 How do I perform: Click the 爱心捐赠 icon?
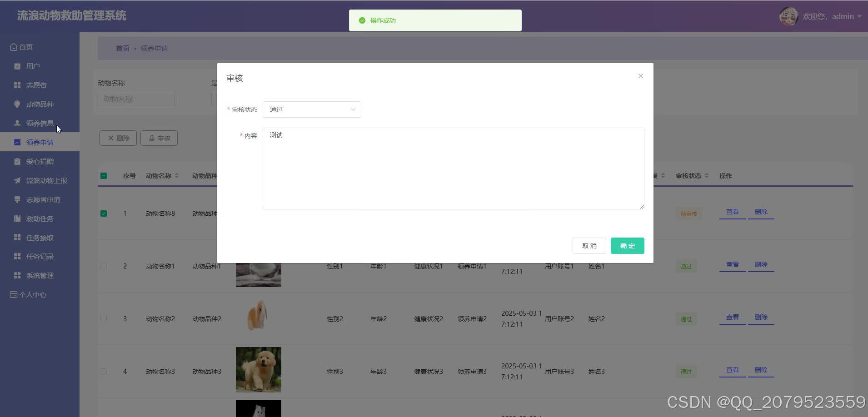click(x=16, y=161)
